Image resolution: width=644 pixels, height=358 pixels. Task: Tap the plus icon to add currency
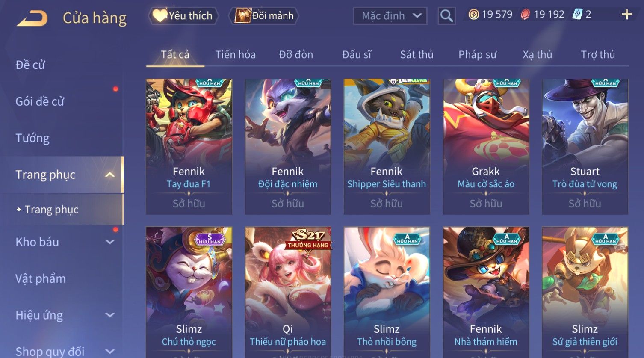click(x=626, y=15)
